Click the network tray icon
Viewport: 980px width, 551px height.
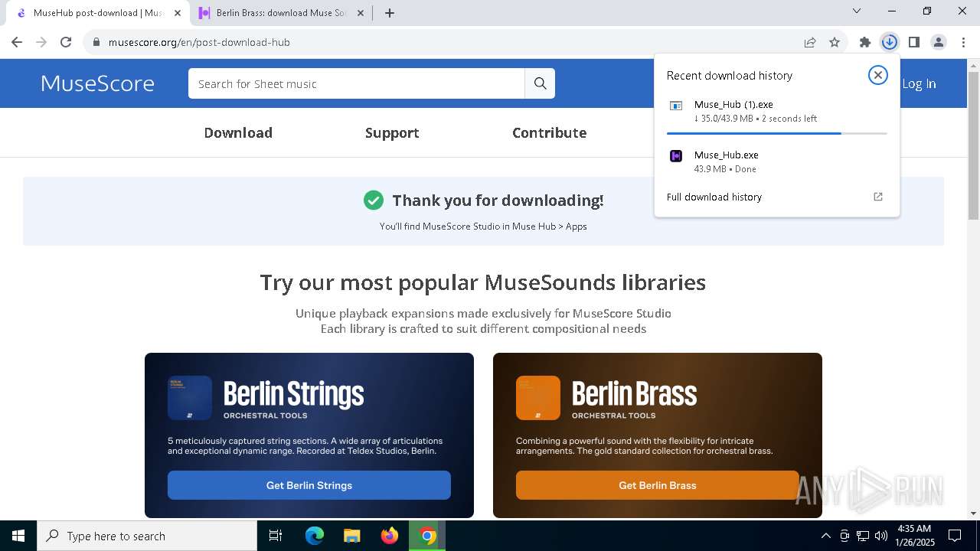coord(863,536)
